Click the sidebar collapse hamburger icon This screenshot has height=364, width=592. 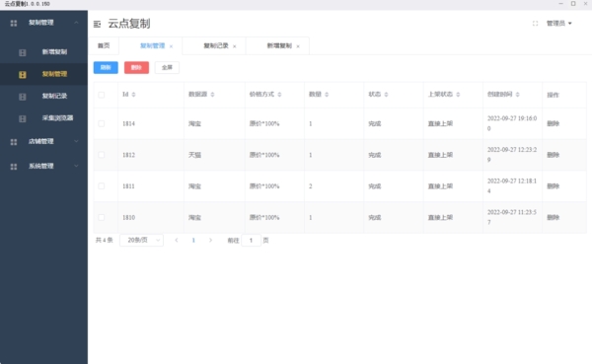click(x=97, y=24)
